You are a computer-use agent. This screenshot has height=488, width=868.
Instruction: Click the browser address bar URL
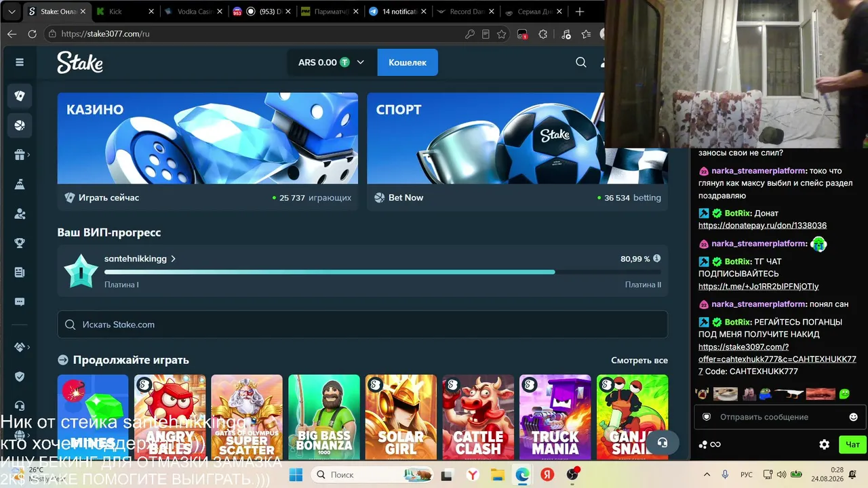tap(105, 34)
